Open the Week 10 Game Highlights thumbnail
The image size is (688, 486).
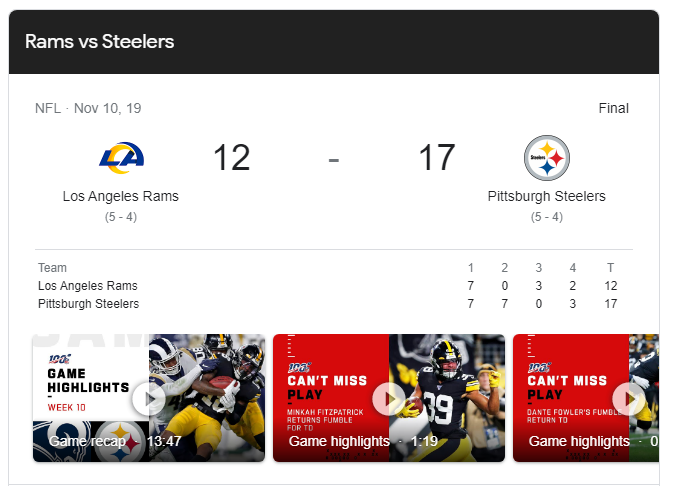[x=90, y=380]
